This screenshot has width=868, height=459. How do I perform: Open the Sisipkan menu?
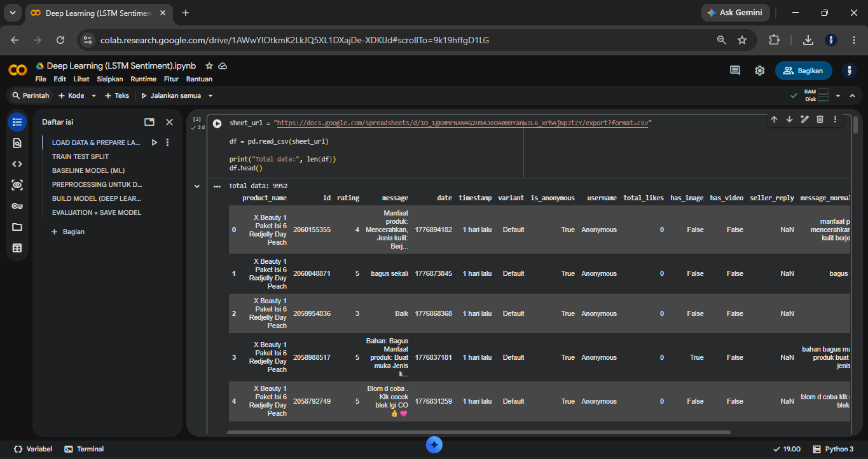[110, 79]
